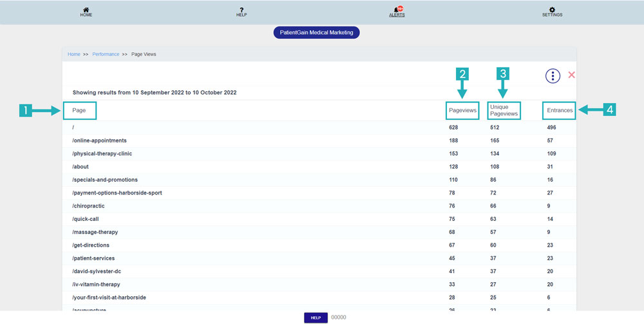Click the 33 pageviews value
This screenshot has height=324, width=644.
point(452,285)
